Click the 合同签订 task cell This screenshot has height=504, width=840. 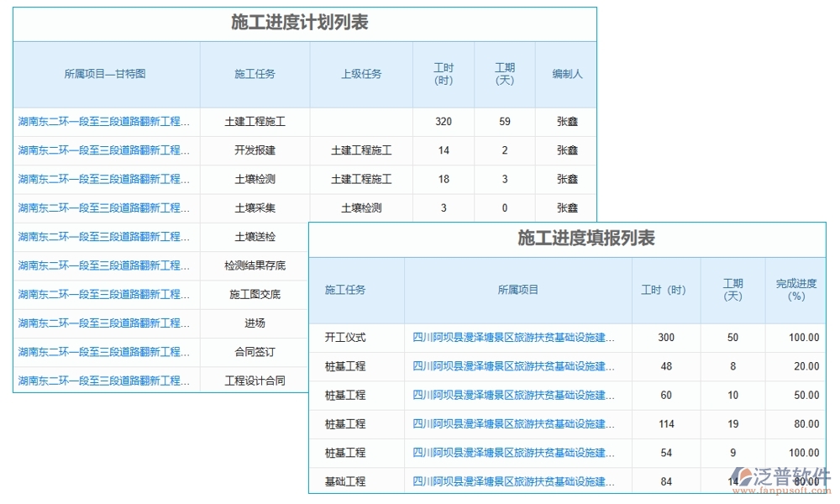[x=255, y=351]
